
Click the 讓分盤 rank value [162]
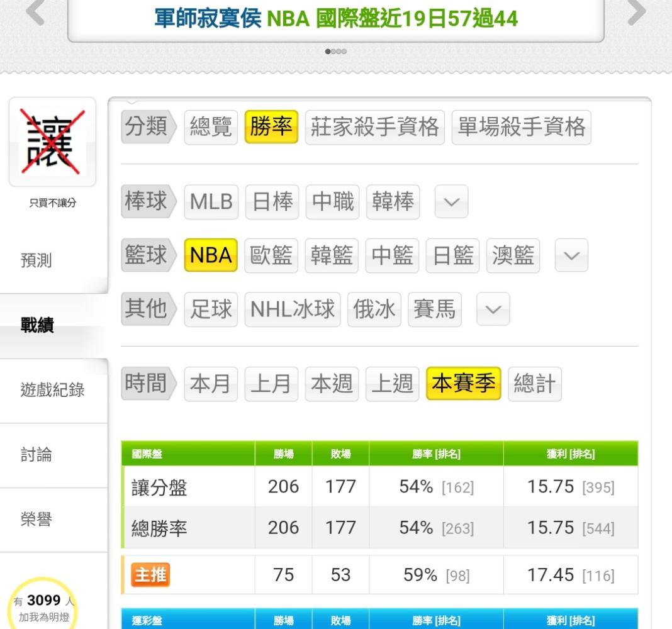coord(457,487)
